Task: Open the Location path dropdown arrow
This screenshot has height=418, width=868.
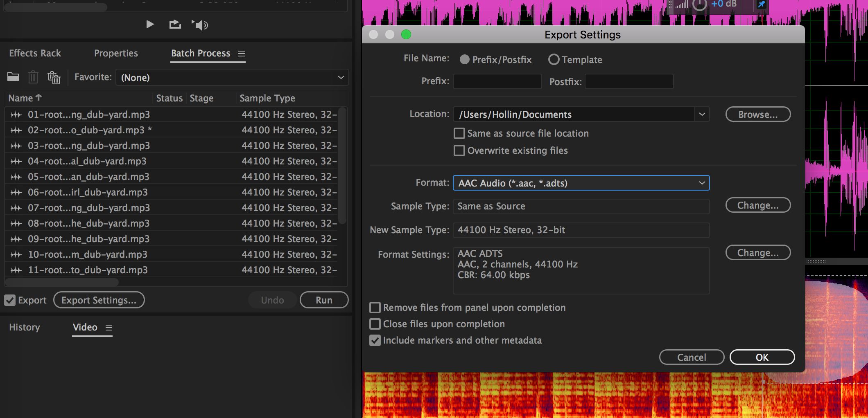Action: pyautogui.click(x=702, y=114)
